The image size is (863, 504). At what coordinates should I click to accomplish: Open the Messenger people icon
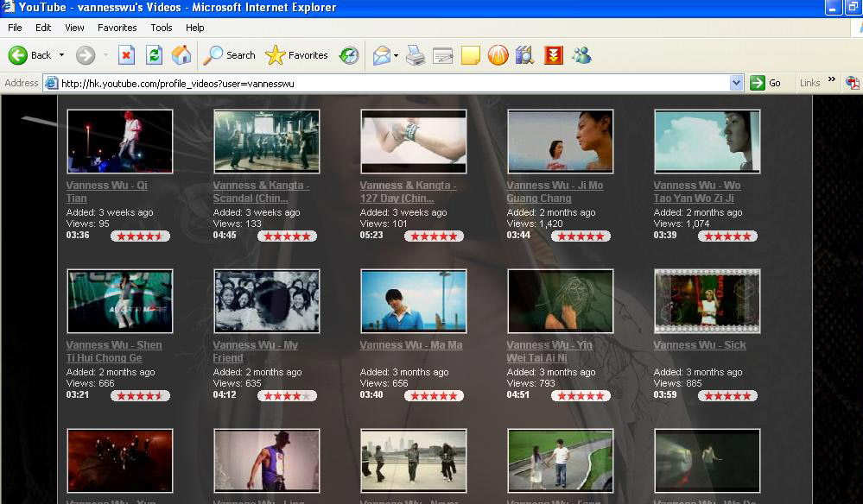pos(581,55)
